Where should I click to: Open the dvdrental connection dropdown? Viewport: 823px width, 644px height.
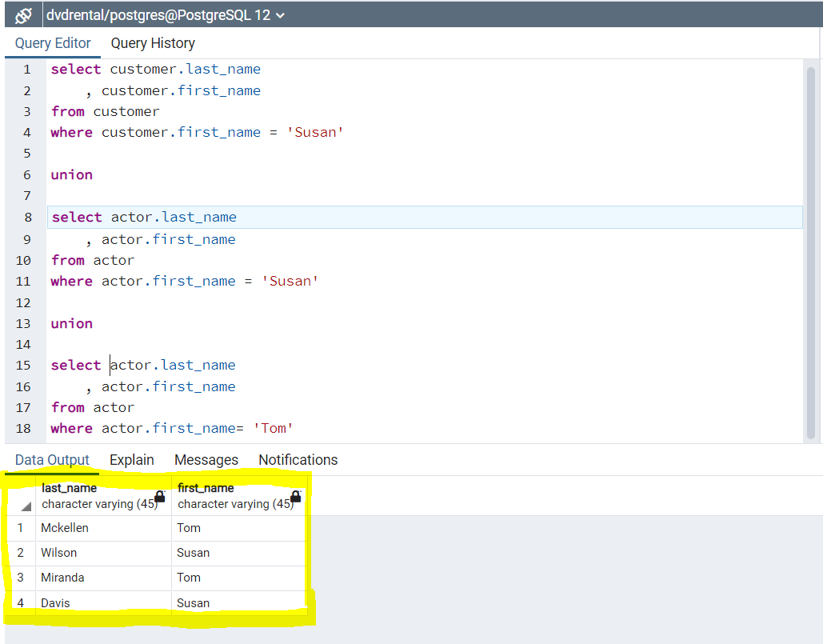click(166, 15)
